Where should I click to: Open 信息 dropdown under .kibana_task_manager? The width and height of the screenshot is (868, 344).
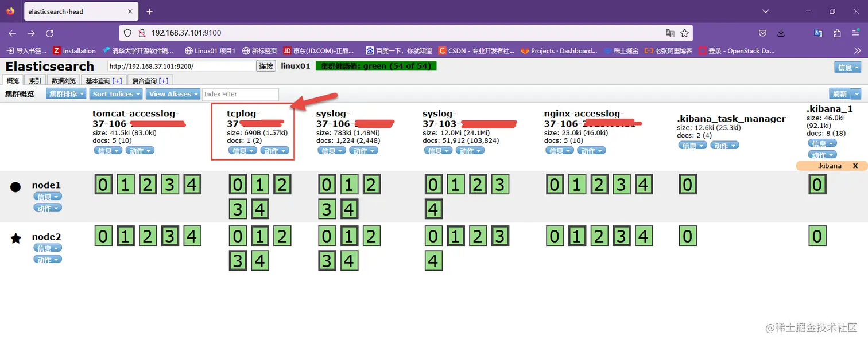point(693,146)
